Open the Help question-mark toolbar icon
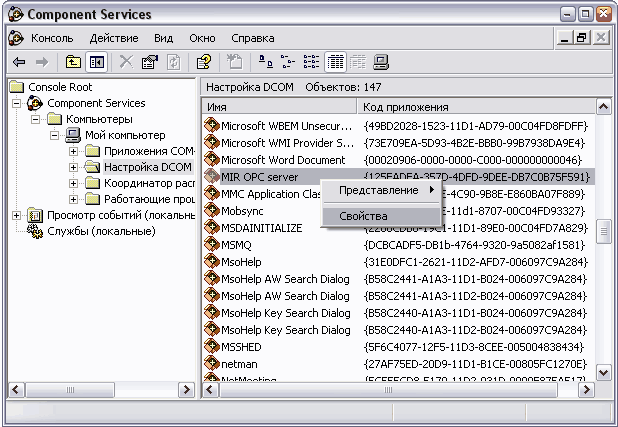Viewport: 618px width, 427px height. click(203, 62)
